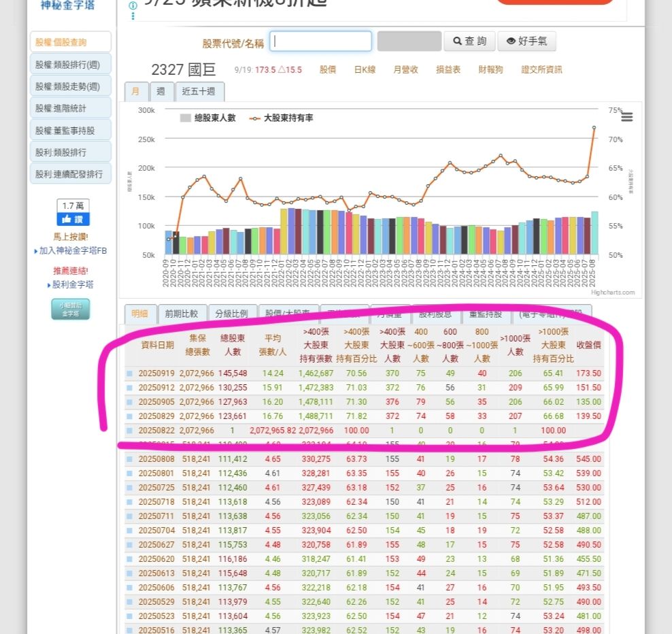Click the 查詢 search button
672x634 pixels.
click(x=469, y=41)
